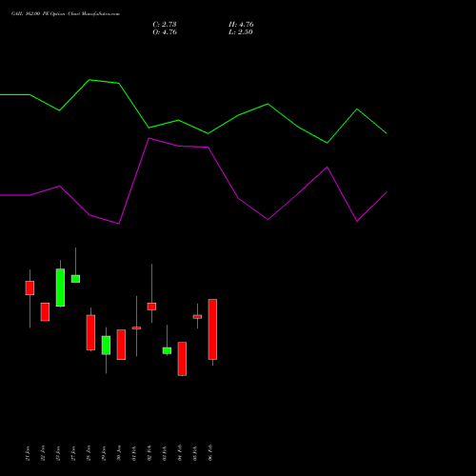The height and width of the screenshot is (476, 476).
Task: Click the small green candlestick for 27 Jan
Action: pyautogui.click(x=75, y=279)
